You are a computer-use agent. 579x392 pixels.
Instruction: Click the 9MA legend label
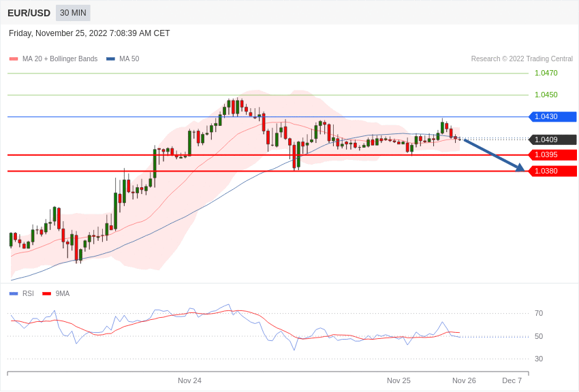[x=63, y=293]
